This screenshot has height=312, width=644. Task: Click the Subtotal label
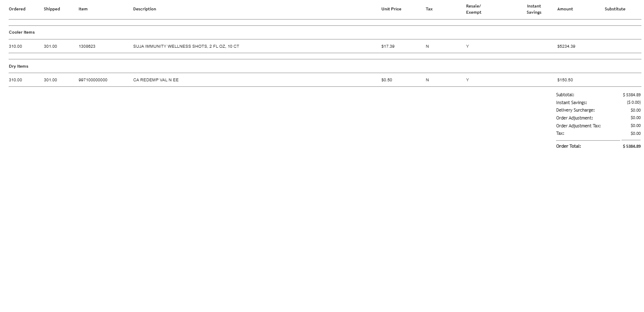coord(565,95)
